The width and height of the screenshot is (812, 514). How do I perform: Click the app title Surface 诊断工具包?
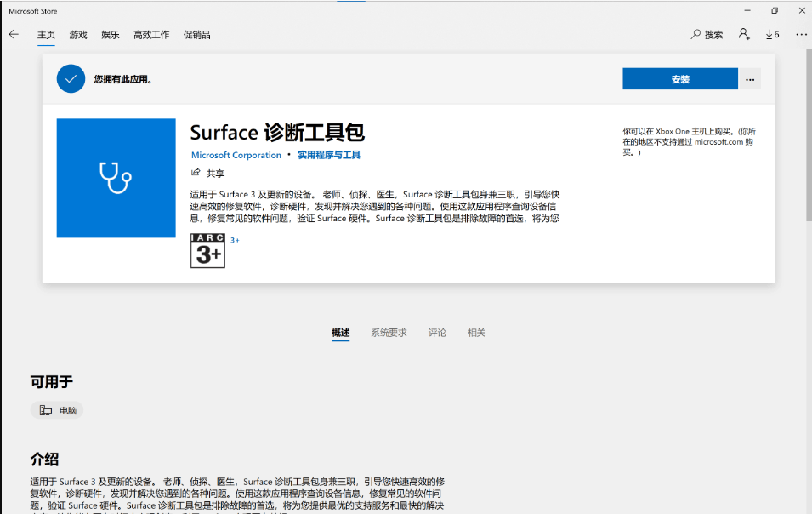pyautogui.click(x=277, y=133)
